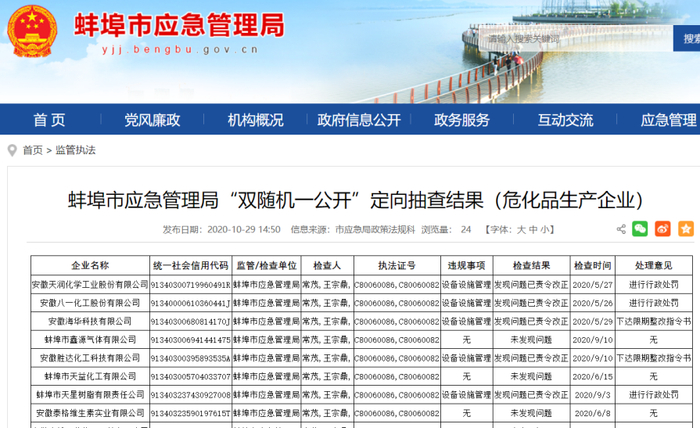Screen dimensions: 700x428
Task: Click the yjj.bengbu.gov.cn site address text
Action: click(x=180, y=50)
